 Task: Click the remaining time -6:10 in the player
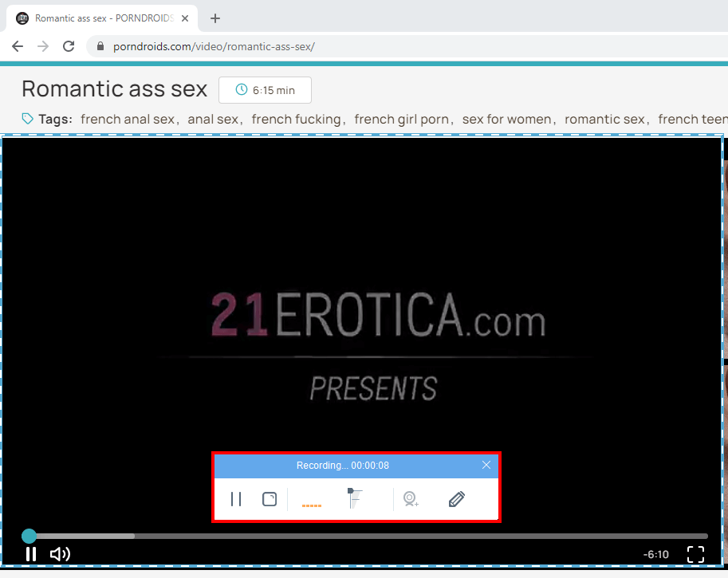656,554
